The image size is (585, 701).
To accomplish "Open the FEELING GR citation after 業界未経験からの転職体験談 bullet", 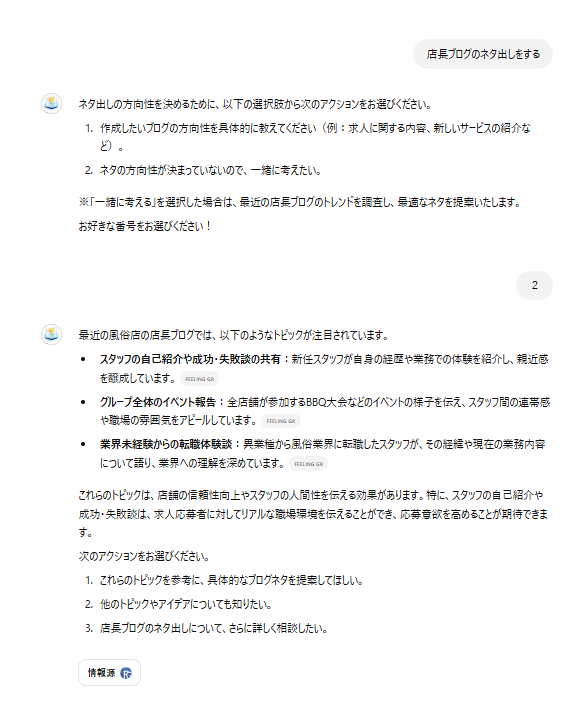I will (308, 464).
